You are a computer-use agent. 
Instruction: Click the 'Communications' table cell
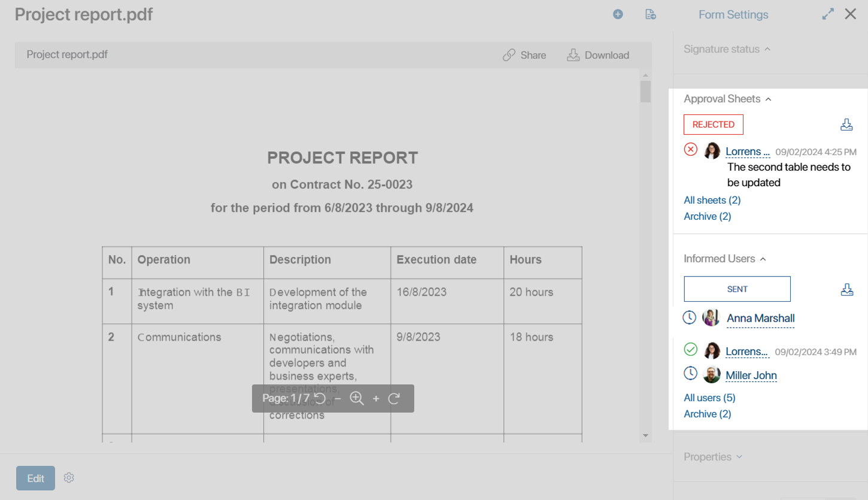click(x=180, y=337)
